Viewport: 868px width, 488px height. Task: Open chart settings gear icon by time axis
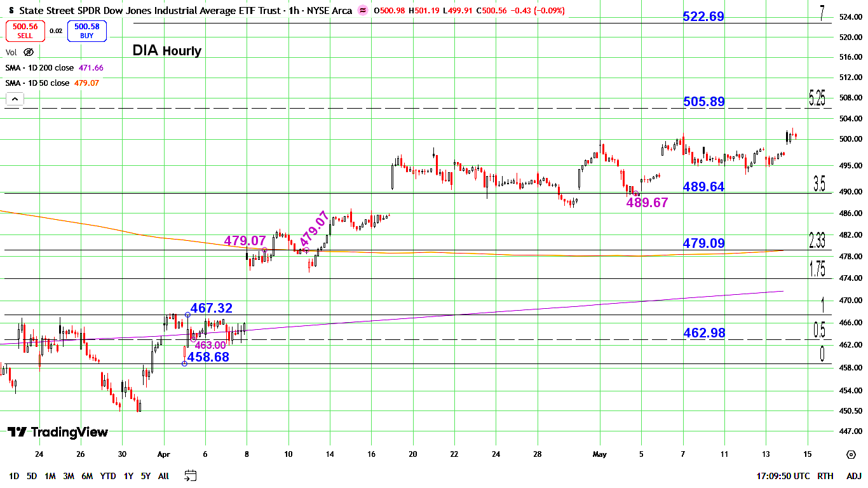tap(851, 454)
